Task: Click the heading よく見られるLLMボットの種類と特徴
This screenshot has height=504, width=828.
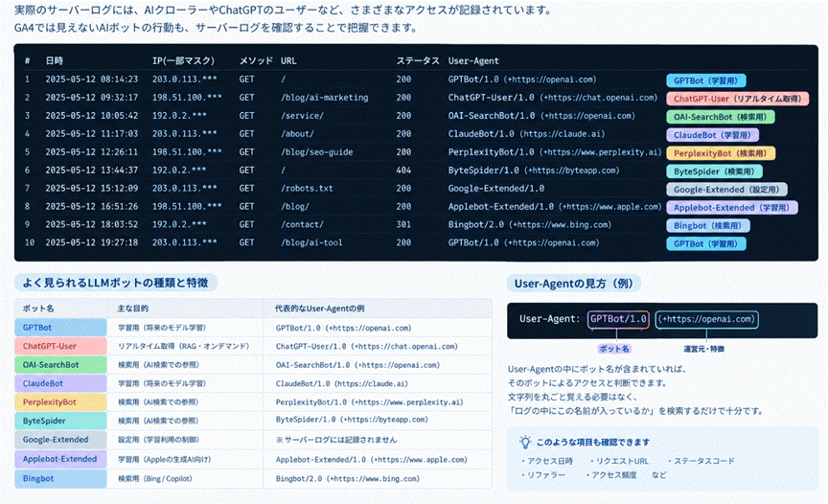Action: [x=116, y=283]
